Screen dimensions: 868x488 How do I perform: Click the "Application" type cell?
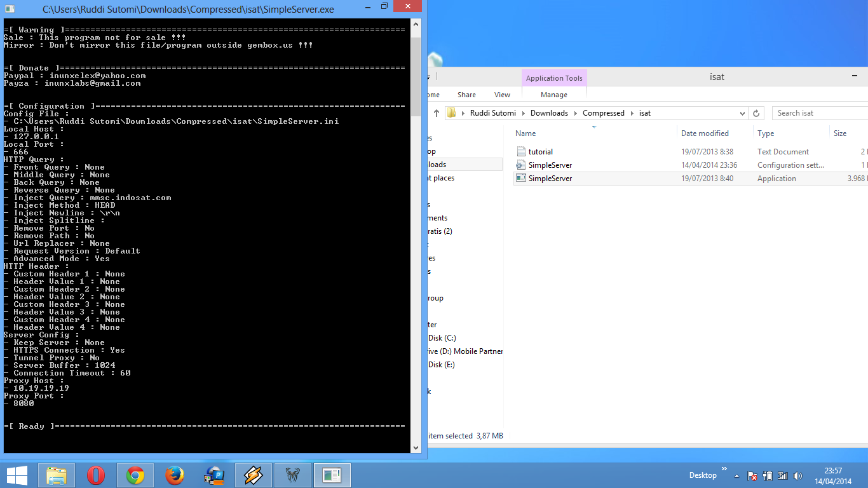776,179
